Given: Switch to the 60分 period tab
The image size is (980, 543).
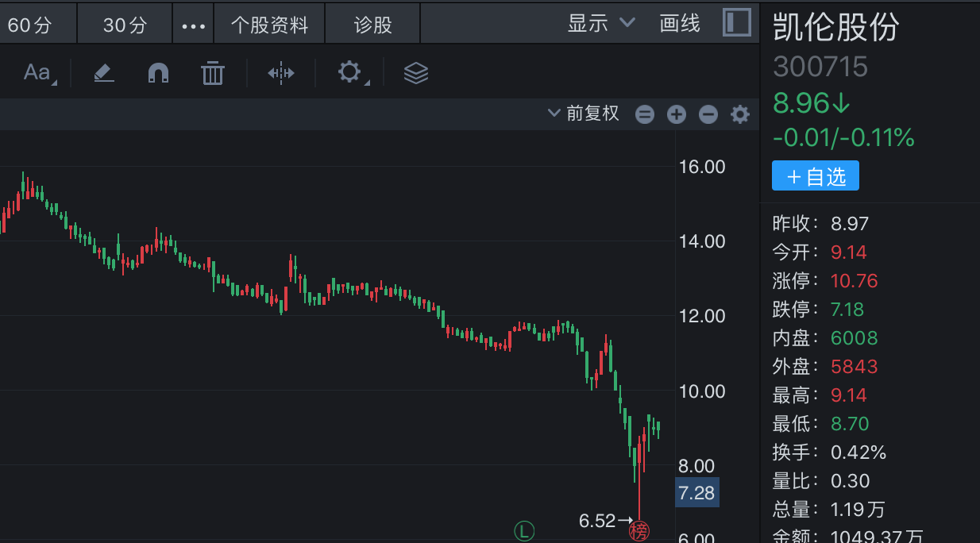Looking at the screenshot, I should 30,25.
